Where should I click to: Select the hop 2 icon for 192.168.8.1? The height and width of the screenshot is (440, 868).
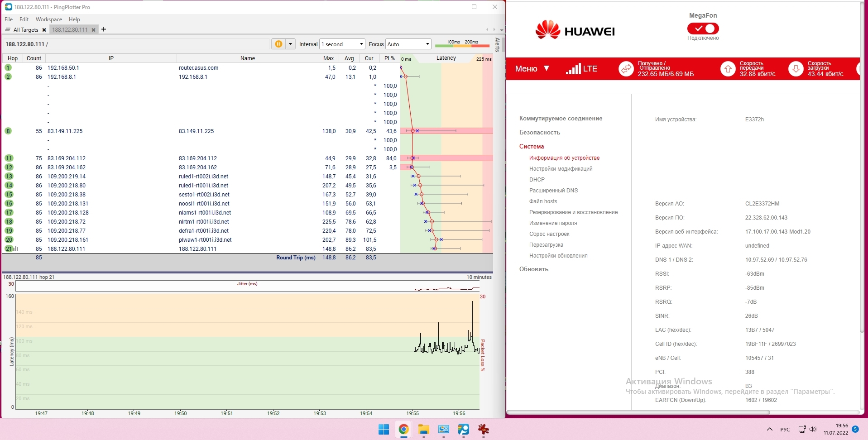coord(8,77)
